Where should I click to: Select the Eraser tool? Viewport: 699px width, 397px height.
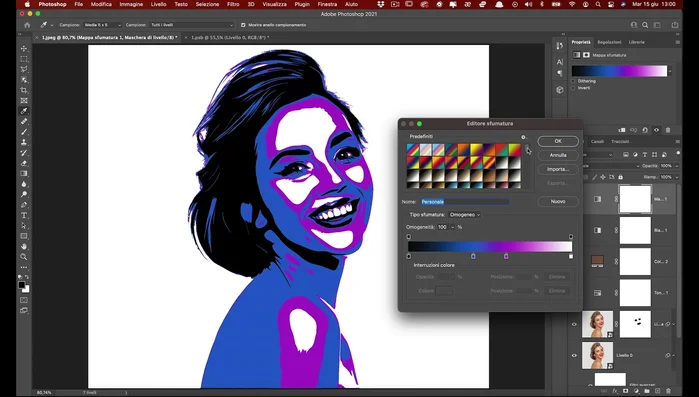[24, 163]
